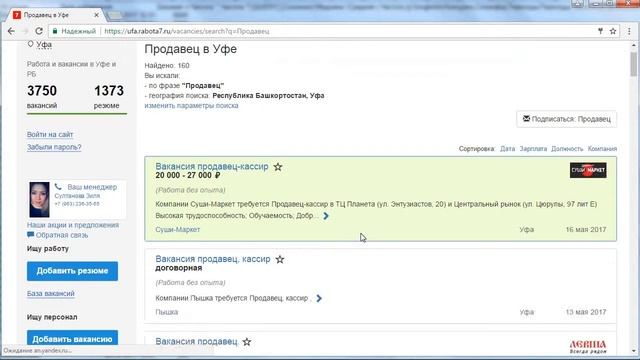
Task: Click изменить параметры поиска link
Action: point(191,105)
